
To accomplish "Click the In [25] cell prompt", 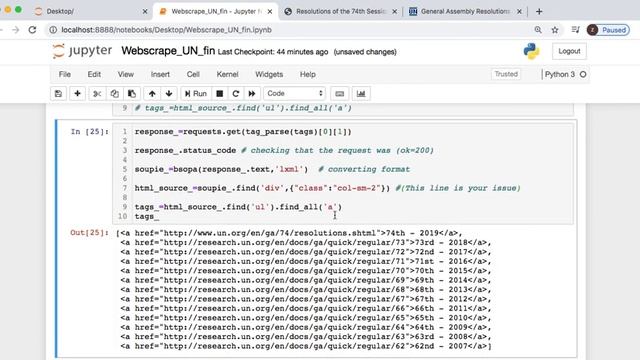I will pyautogui.click(x=89, y=132).
